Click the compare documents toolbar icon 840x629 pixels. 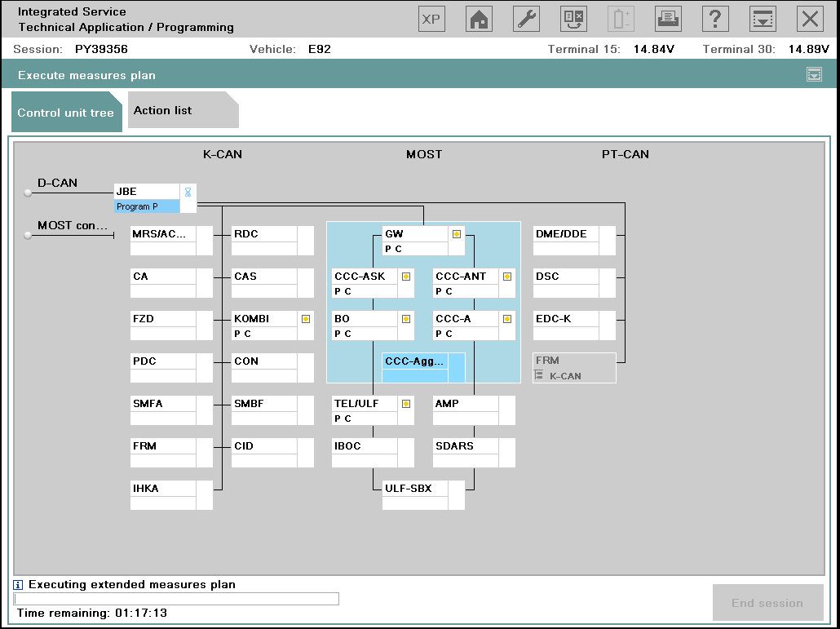tap(573, 20)
